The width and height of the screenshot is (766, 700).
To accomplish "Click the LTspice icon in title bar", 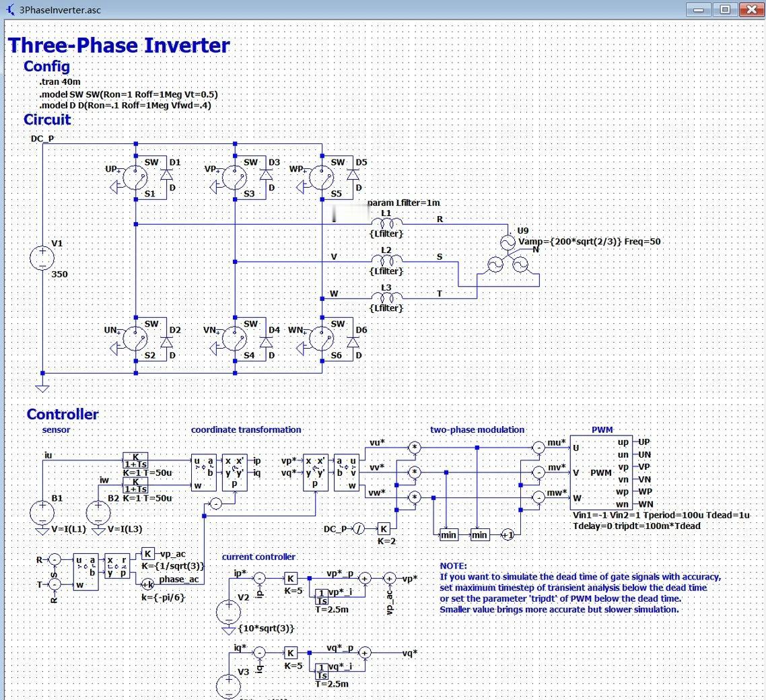I will (x=10, y=9).
